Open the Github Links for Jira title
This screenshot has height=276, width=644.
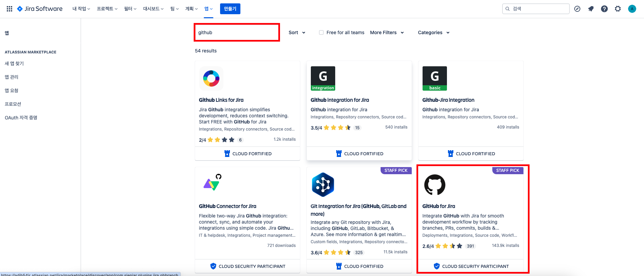pyautogui.click(x=221, y=100)
